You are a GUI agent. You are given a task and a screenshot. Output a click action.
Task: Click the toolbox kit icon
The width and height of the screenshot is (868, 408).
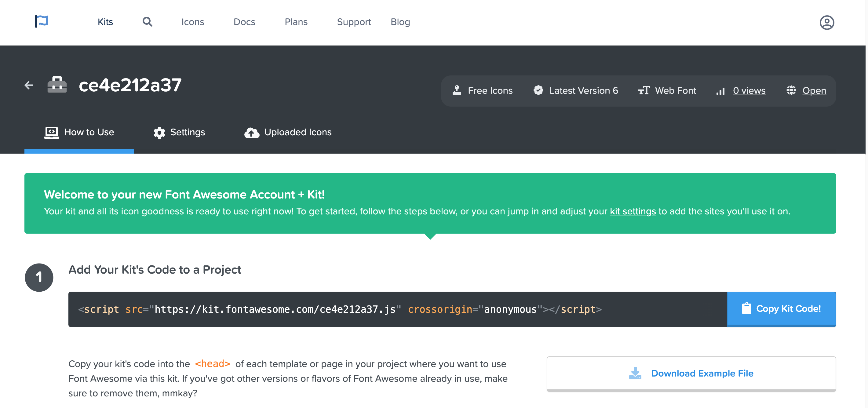tap(57, 85)
